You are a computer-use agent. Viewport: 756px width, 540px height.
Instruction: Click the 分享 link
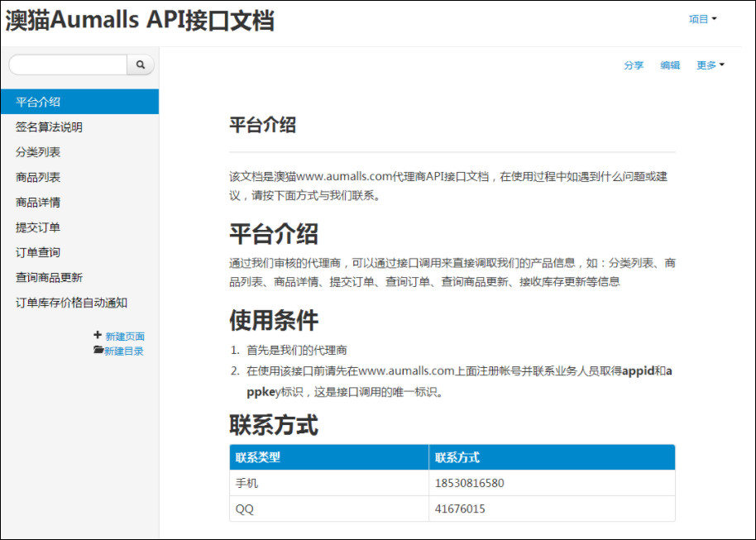[x=634, y=65]
